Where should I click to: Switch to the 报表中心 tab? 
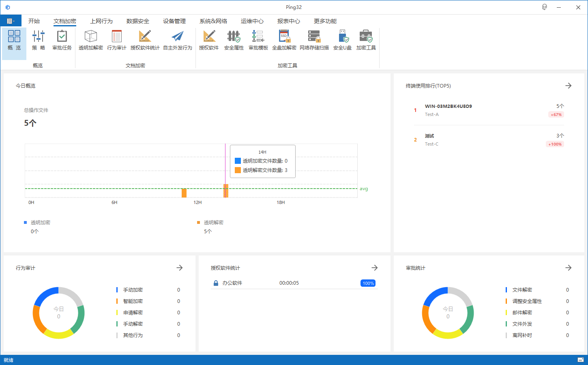pos(289,21)
